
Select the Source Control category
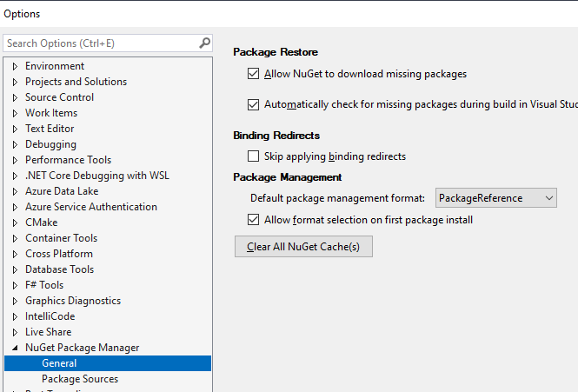(59, 97)
